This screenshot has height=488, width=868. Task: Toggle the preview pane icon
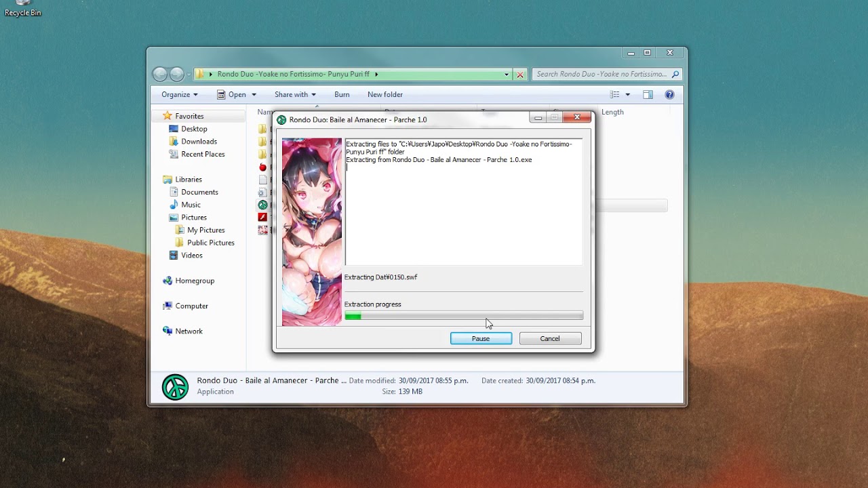(x=648, y=94)
